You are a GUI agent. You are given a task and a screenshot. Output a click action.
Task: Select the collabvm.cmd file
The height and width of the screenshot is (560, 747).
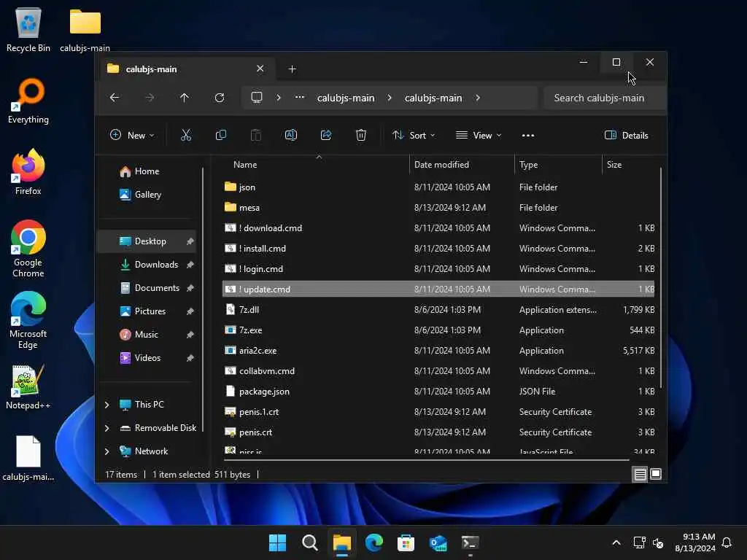pyautogui.click(x=438, y=371)
